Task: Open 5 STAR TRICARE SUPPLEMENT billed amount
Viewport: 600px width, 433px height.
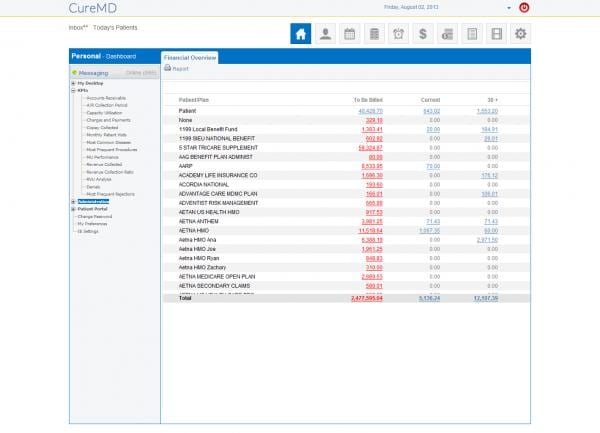Action: tap(370, 148)
